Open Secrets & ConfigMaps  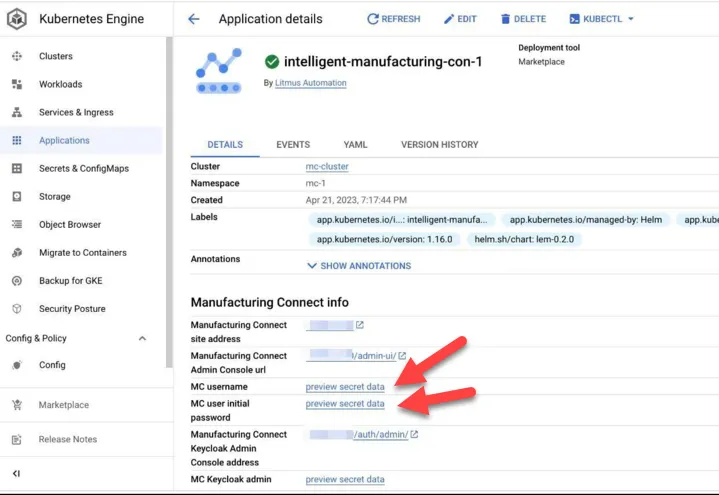(x=84, y=168)
